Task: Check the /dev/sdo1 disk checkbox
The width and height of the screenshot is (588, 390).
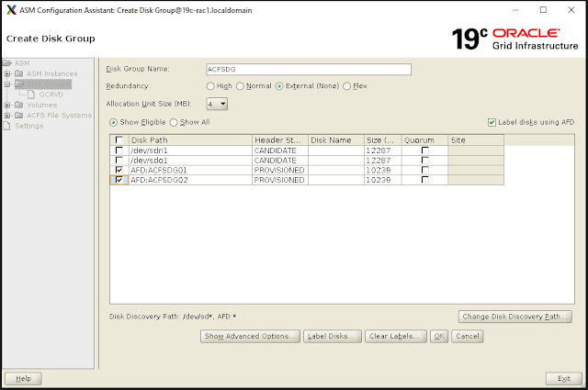Action: pyautogui.click(x=119, y=161)
